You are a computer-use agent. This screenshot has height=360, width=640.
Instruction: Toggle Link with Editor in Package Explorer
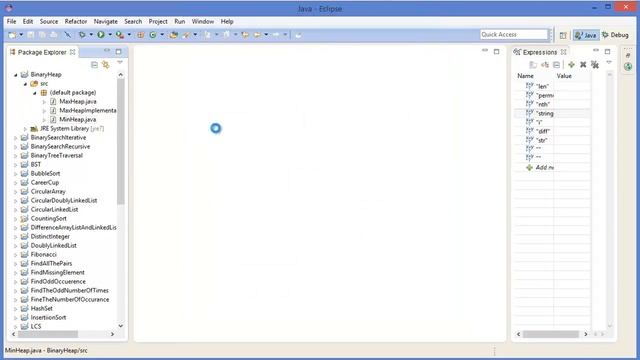click(106, 65)
